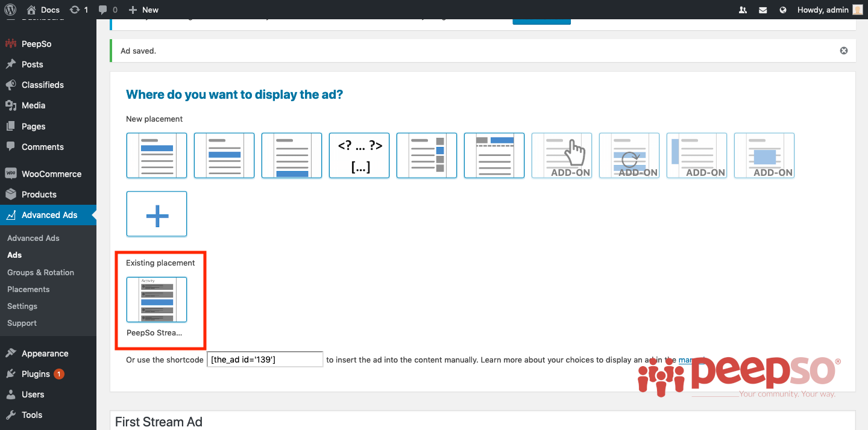Go to Groups & Rotation
Screen dimensions: 868x430
[40, 272]
